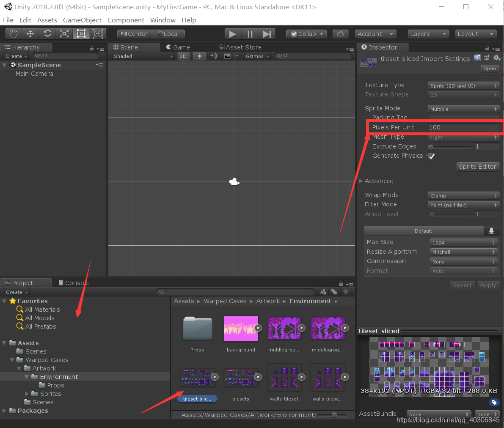This screenshot has height=428, width=504.
Task: Select the Rotate tool
Action: pyautogui.click(x=47, y=34)
